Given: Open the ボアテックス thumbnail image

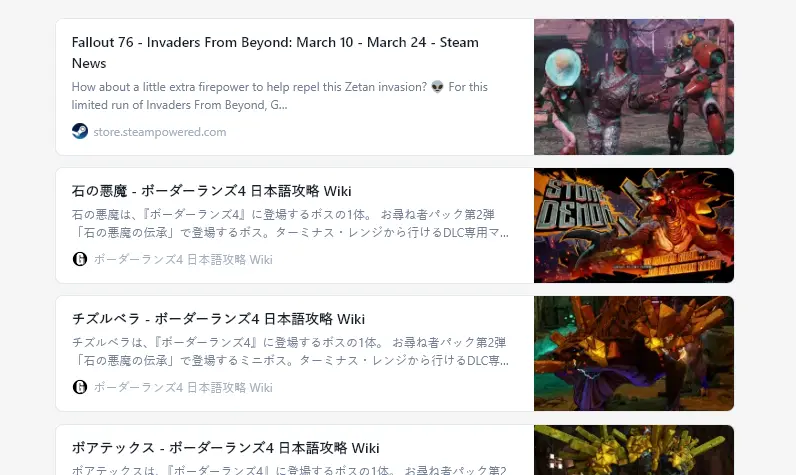Looking at the screenshot, I should pyautogui.click(x=634, y=450).
